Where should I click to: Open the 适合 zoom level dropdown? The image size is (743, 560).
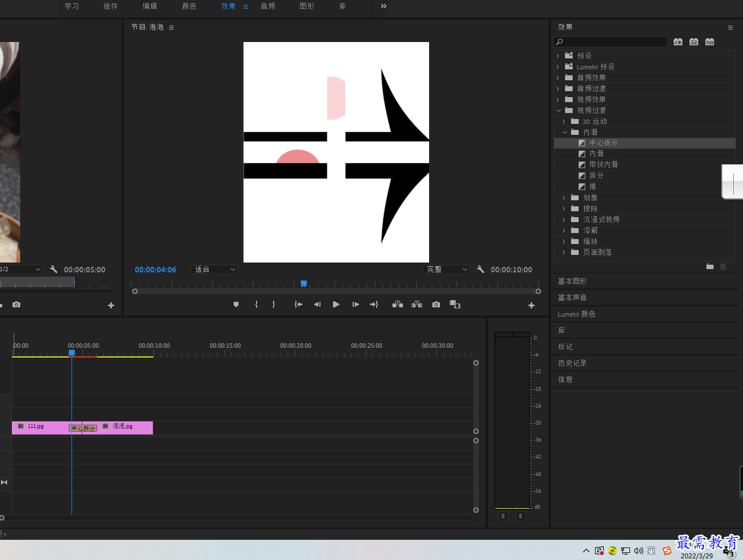tap(214, 269)
